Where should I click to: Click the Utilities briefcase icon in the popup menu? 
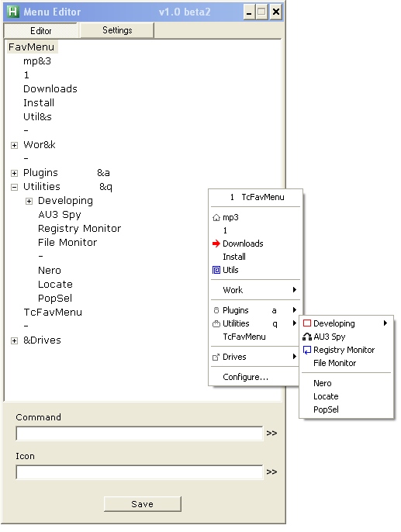(x=216, y=323)
